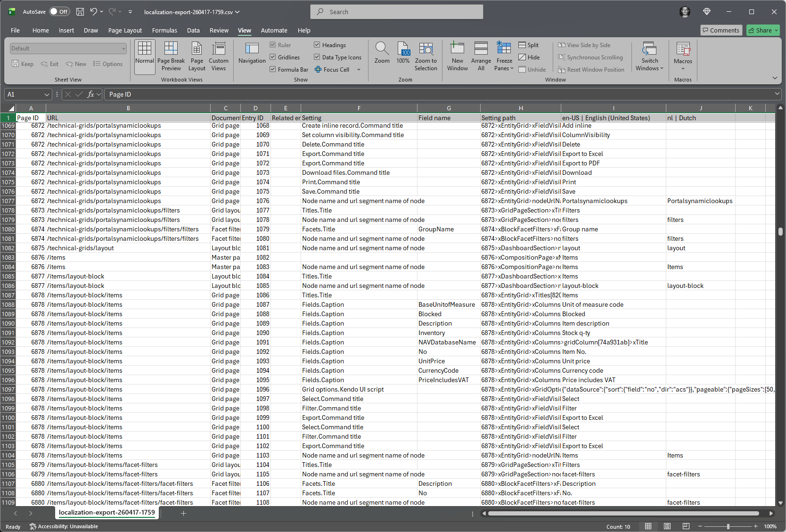The width and height of the screenshot is (786, 532).
Task: Click Arrange All windows
Action: tap(481, 56)
